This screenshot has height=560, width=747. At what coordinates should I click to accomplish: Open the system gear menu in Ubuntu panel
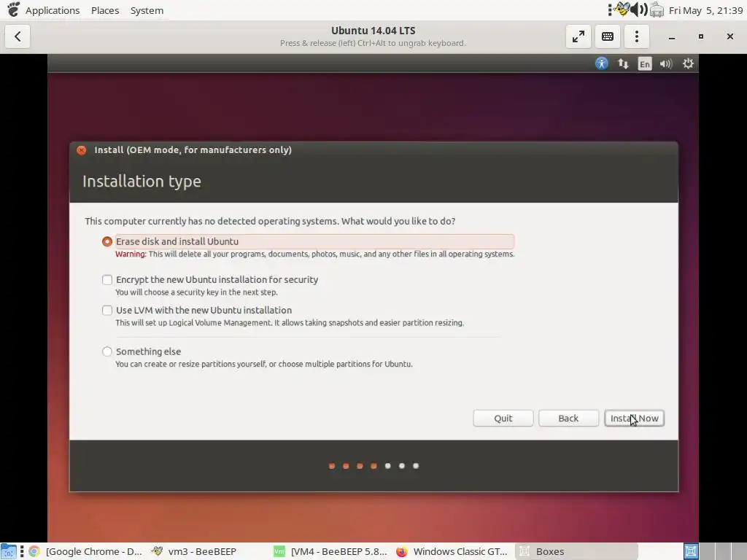(x=688, y=63)
